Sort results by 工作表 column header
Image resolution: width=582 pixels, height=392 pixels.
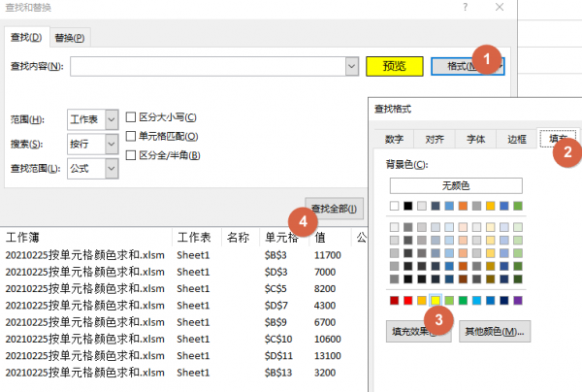point(197,237)
